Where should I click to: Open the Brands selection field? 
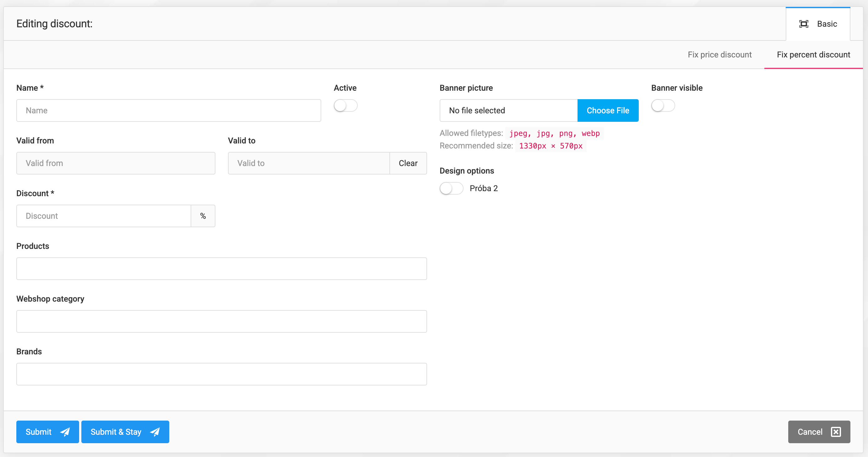[x=221, y=374]
